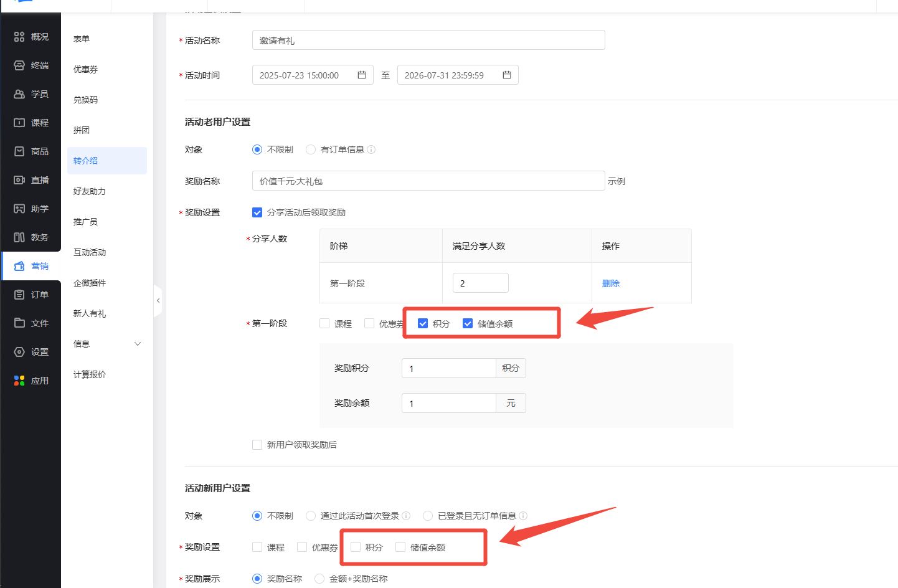The height and width of the screenshot is (588, 898).
Task: Click the 订单 orders icon in sidebar
Action: coord(19,295)
